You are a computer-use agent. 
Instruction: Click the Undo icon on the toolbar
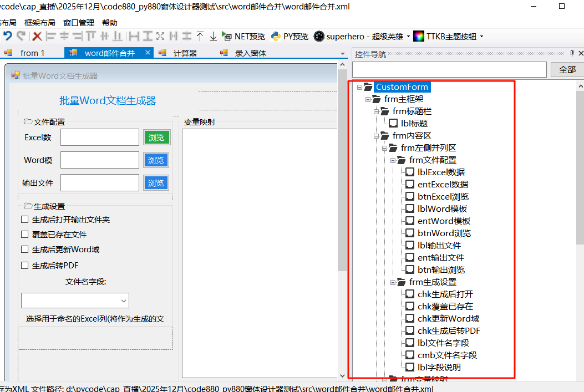click(x=8, y=36)
